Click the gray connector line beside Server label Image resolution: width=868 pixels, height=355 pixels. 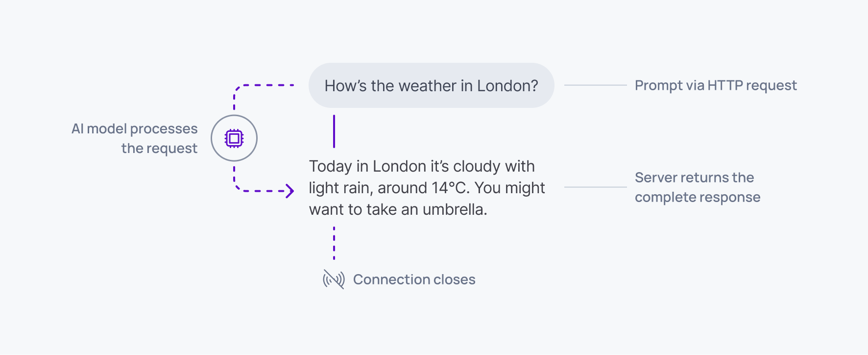click(x=595, y=187)
